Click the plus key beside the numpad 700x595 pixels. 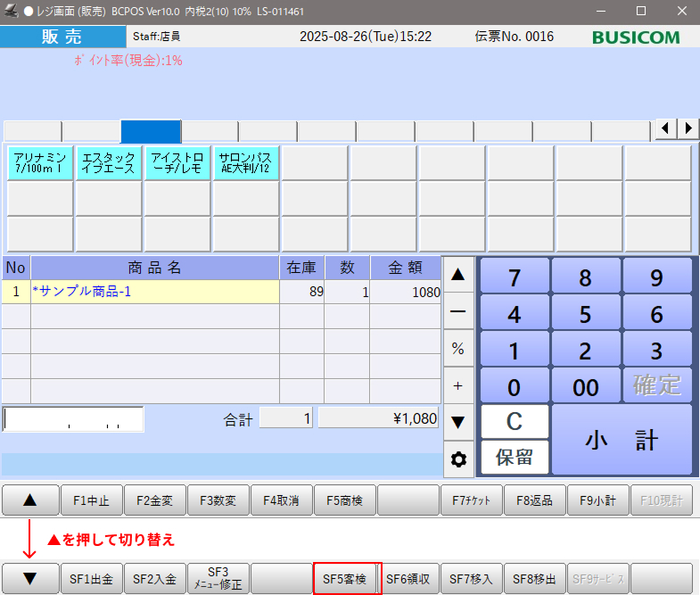tap(458, 385)
